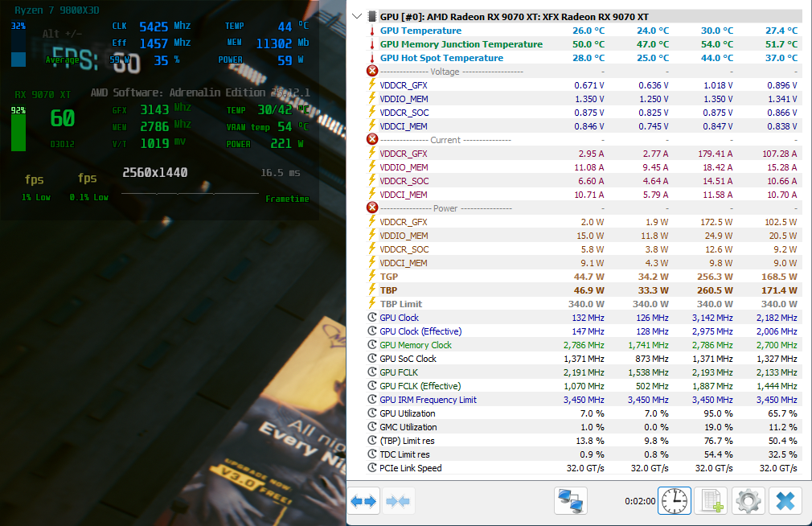This screenshot has width=812, height=526.
Task: Click lightning icon of TGP row
Action: pos(371,276)
